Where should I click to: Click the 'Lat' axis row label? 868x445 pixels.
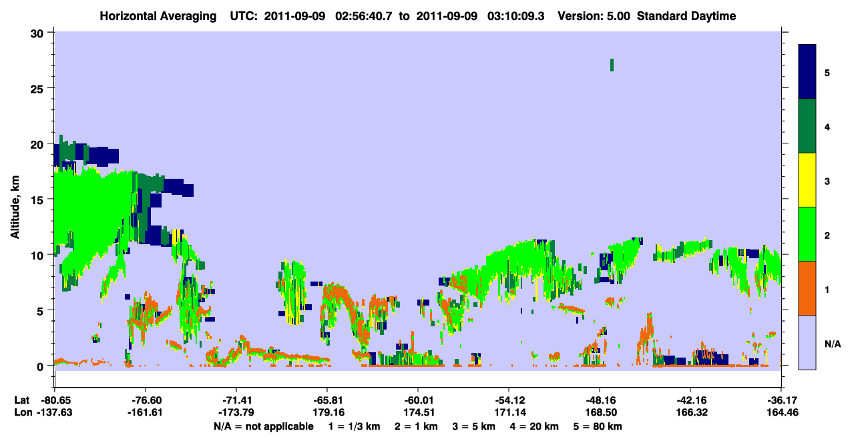(21, 400)
